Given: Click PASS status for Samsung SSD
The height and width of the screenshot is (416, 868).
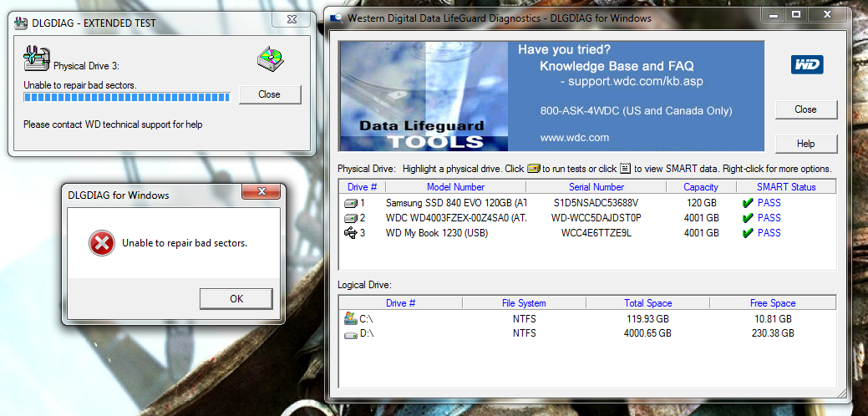Looking at the screenshot, I should 769,203.
